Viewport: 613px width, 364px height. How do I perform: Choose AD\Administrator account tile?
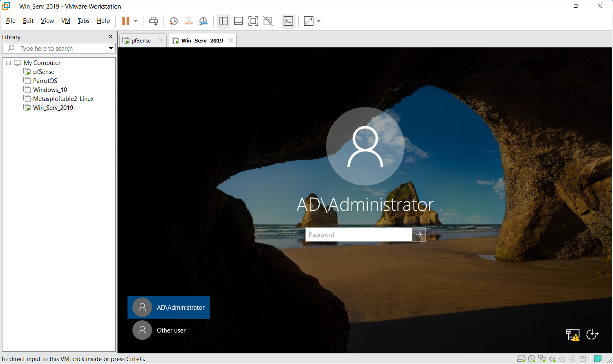(168, 307)
